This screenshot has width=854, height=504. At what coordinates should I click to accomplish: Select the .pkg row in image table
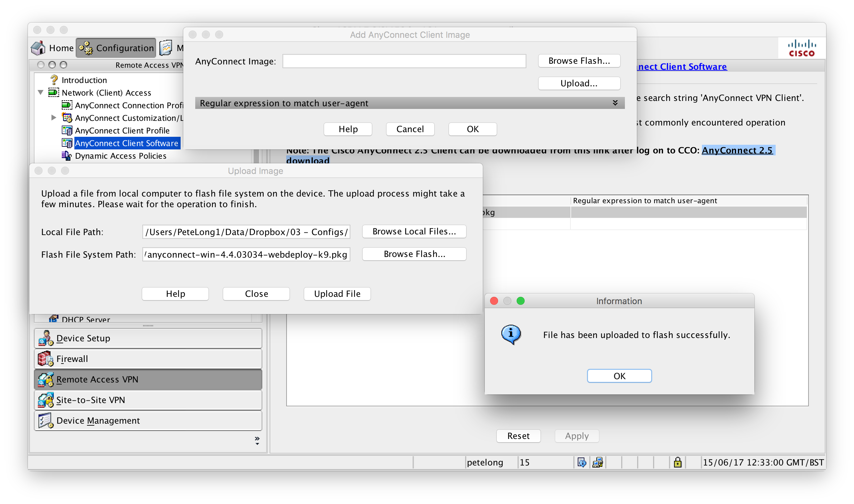tap(645, 212)
